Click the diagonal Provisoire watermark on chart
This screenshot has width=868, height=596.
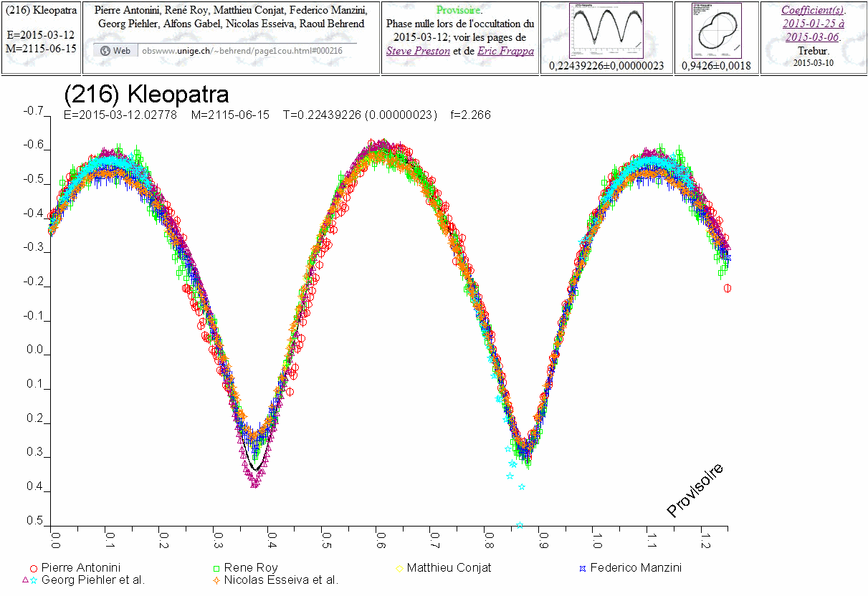click(695, 491)
